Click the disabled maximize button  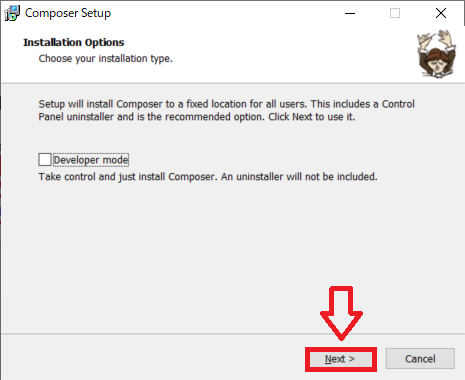click(x=395, y=13)
